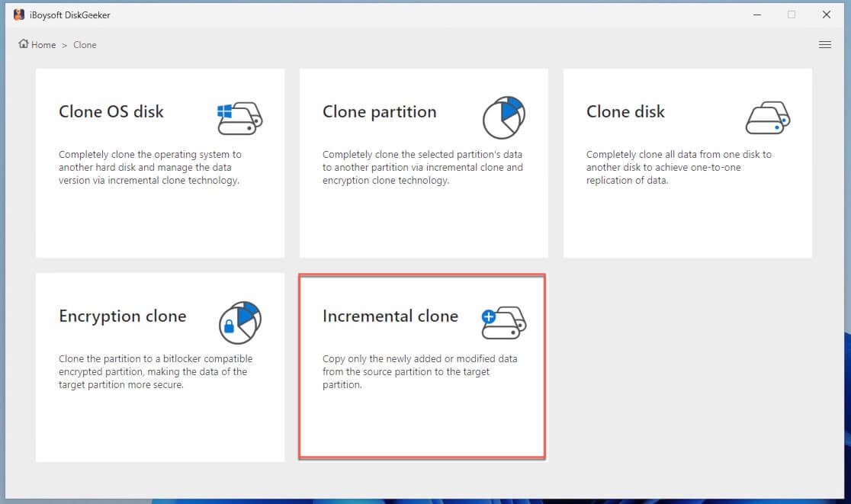Click the Clone partition pie chart icon
This screenshot has width=851, height=504.
point(503,117)
